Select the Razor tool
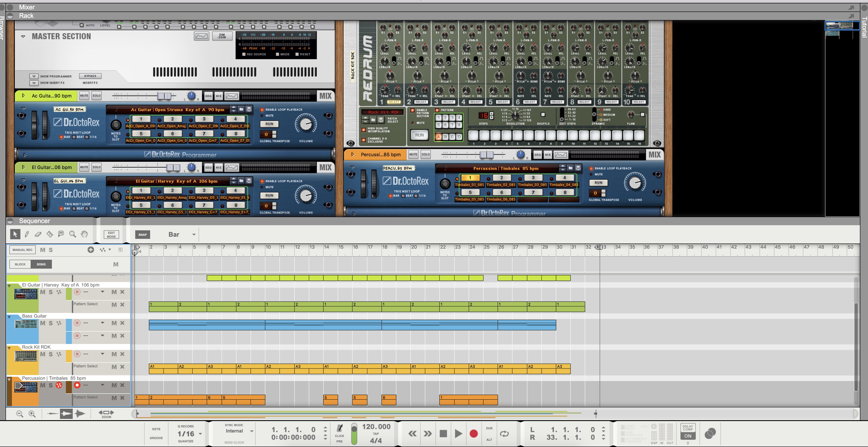868x447 pixels. [x=50, y=234]
